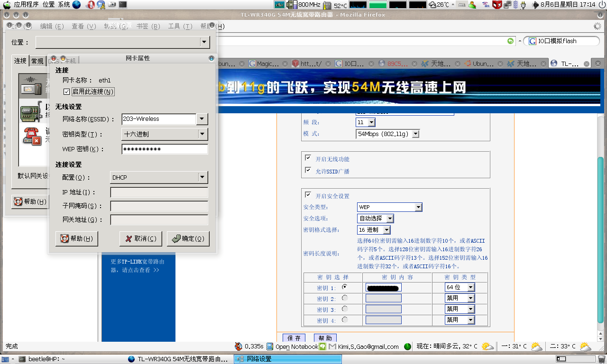Select the 密钥 2 radio button
This screenshot has height=364, width=607.
coord(345,298)
